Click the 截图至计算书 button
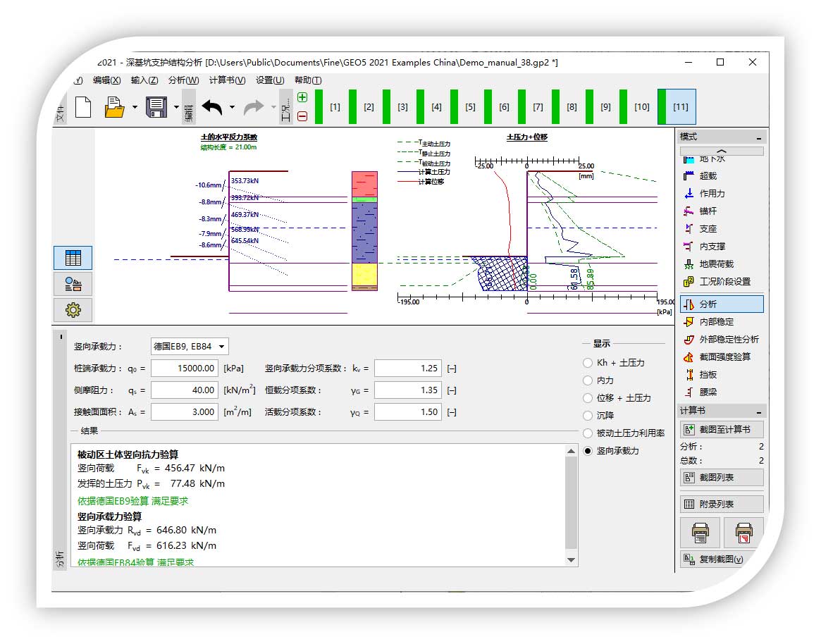 (721, 429)
